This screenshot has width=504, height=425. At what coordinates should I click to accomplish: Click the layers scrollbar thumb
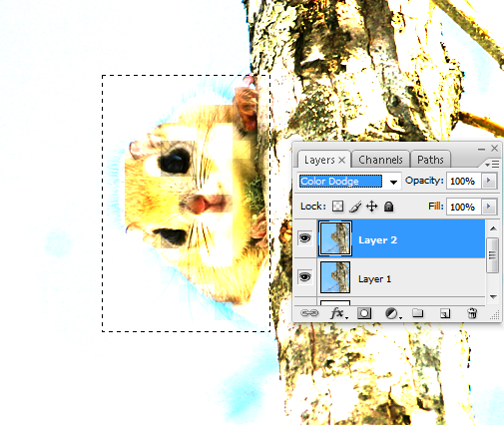(493, 255)
